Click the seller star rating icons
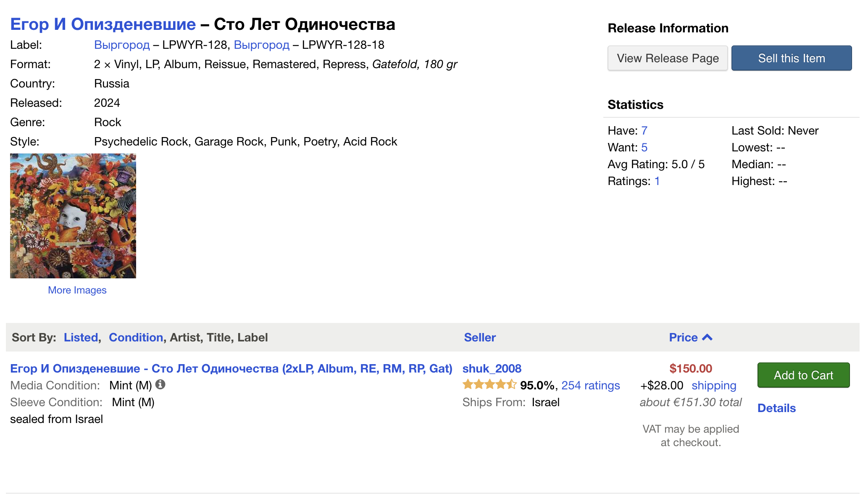 coord(489,385)
